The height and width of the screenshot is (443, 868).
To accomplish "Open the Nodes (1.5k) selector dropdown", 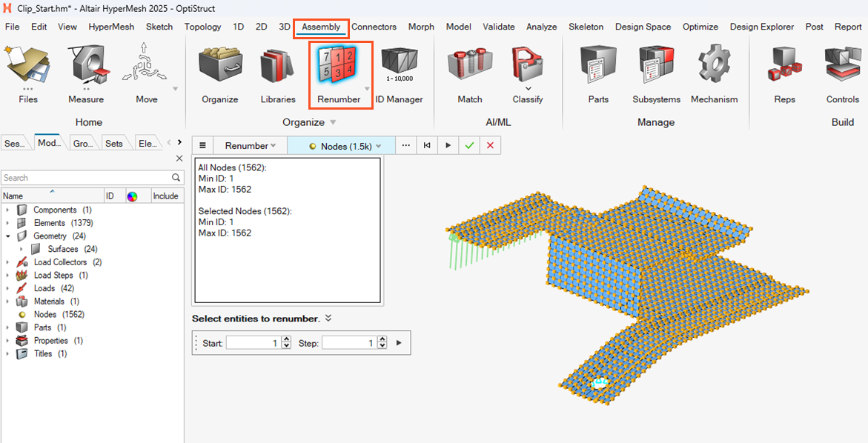I will click(x=342, y=145).
